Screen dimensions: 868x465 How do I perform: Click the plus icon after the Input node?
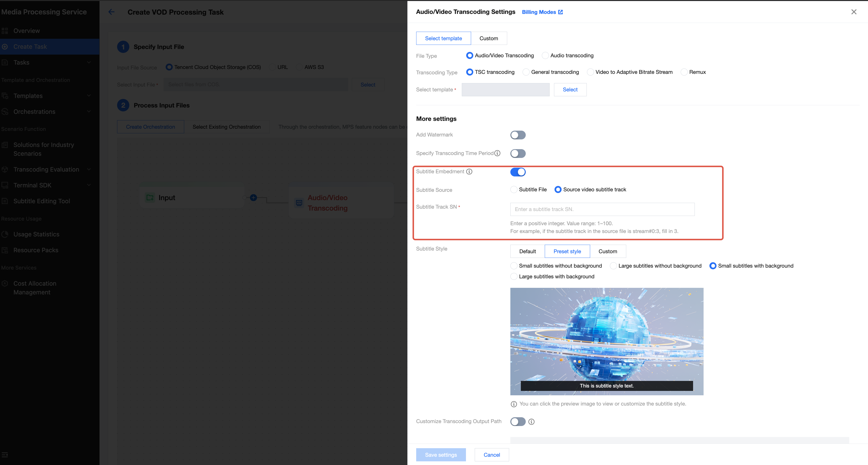pyautogui.click(x=253, y=198)
